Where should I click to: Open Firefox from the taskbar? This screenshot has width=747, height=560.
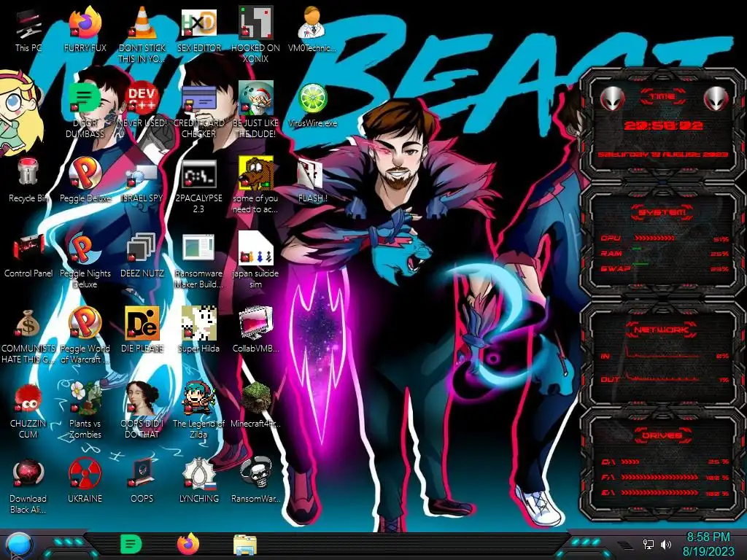188,544
